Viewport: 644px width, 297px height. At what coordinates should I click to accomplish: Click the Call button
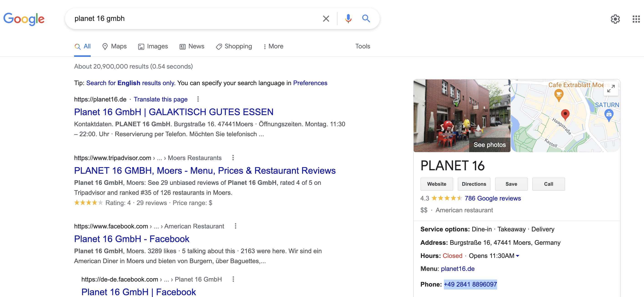(548, 184)
